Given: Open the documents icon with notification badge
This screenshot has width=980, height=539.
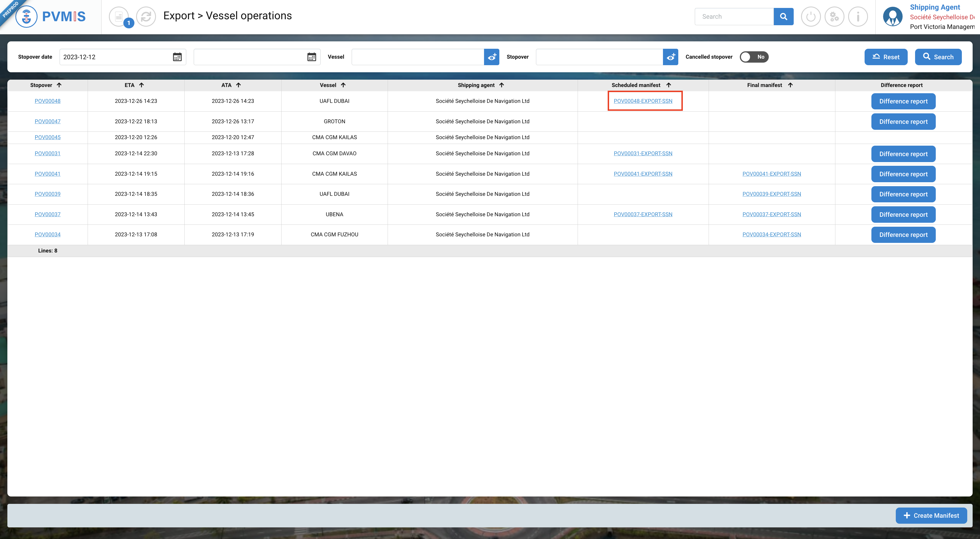Looking at the screenshot, I should tap(119, 16).
